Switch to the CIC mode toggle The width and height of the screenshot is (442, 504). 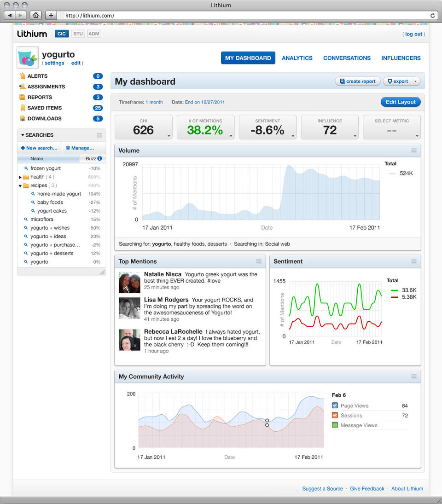[x=62, y=34]
